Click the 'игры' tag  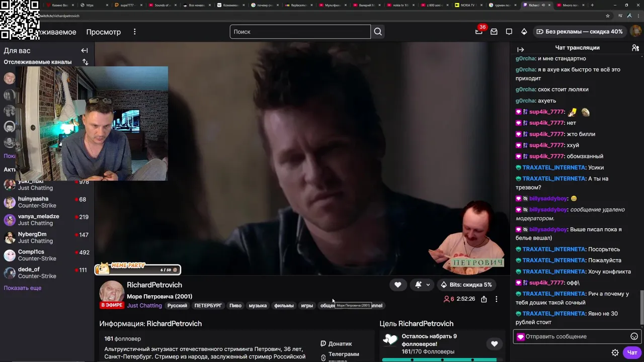pos(307,306)
